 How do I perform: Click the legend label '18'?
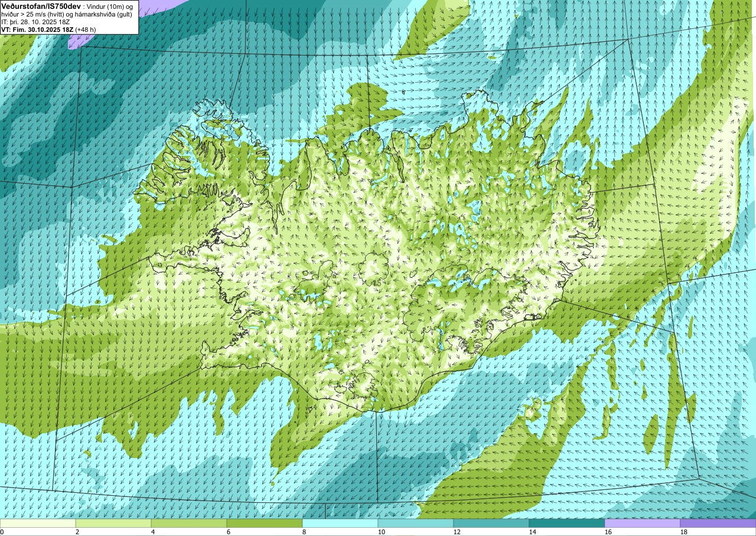(x=684, y=532)
